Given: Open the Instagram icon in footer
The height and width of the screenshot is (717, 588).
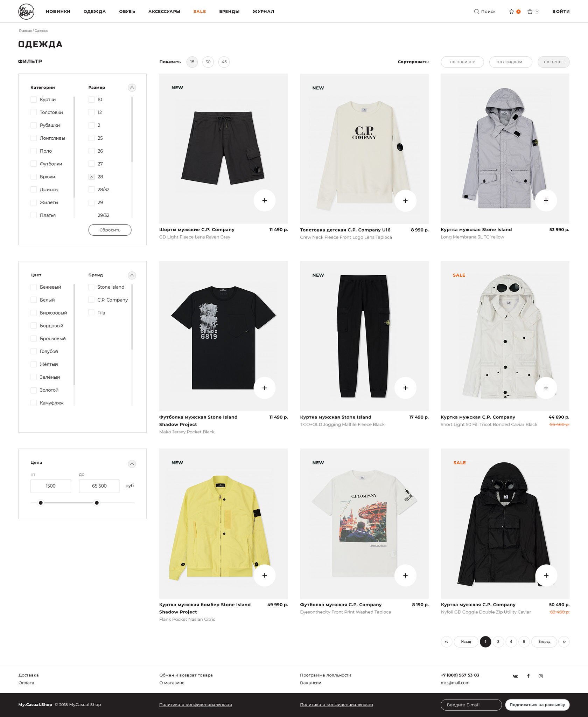Looking at the screenshot, I should pos(541,676).
